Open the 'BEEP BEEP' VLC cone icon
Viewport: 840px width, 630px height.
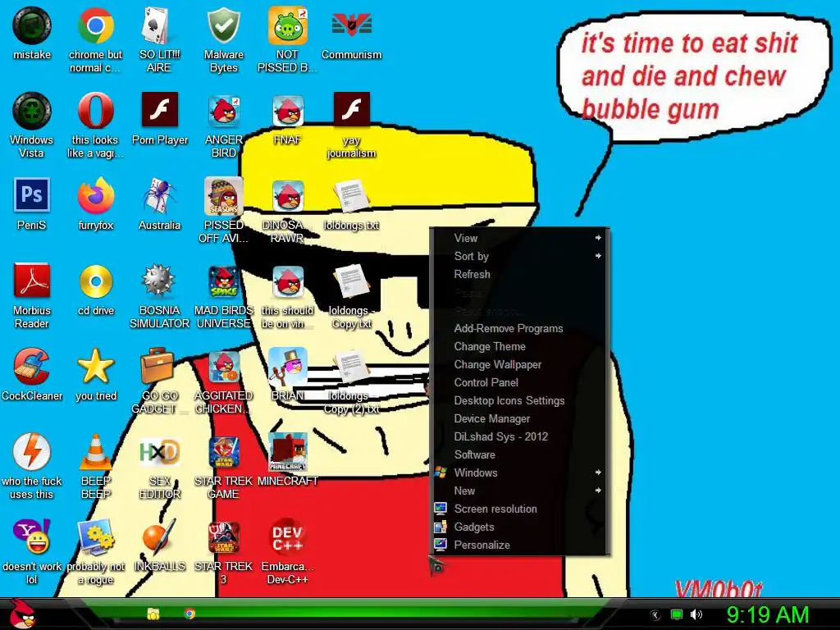tap(95, 452)
